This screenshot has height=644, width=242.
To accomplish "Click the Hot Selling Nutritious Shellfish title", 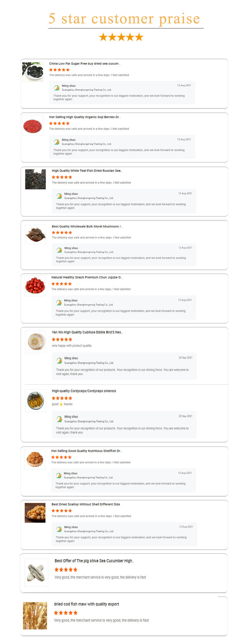I will [86, 451].
